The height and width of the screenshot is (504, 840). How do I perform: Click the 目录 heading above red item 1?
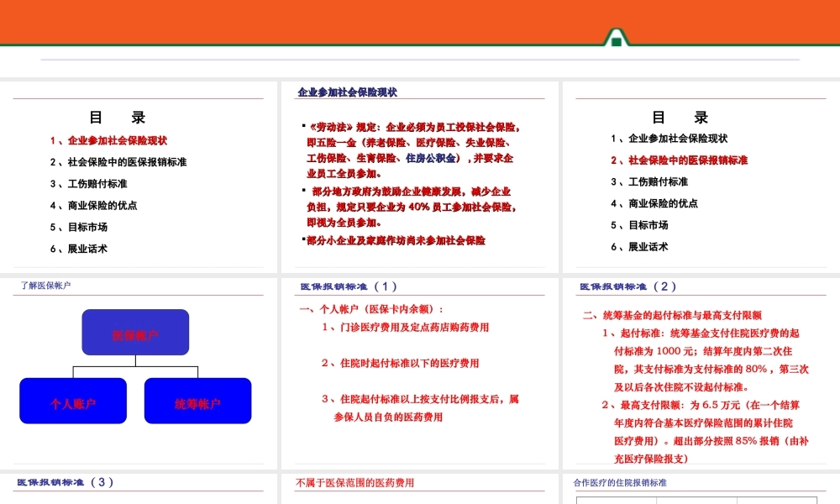pos(118,118)
